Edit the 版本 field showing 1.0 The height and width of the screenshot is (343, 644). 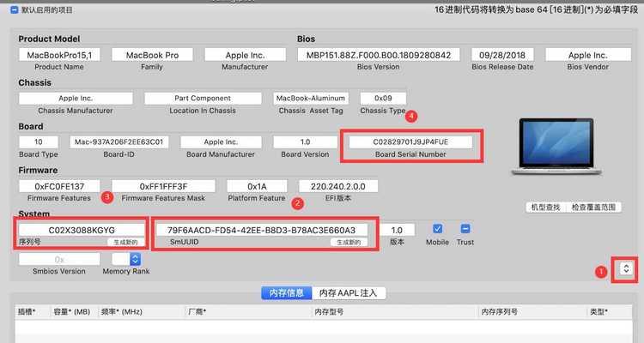point(397,230)
